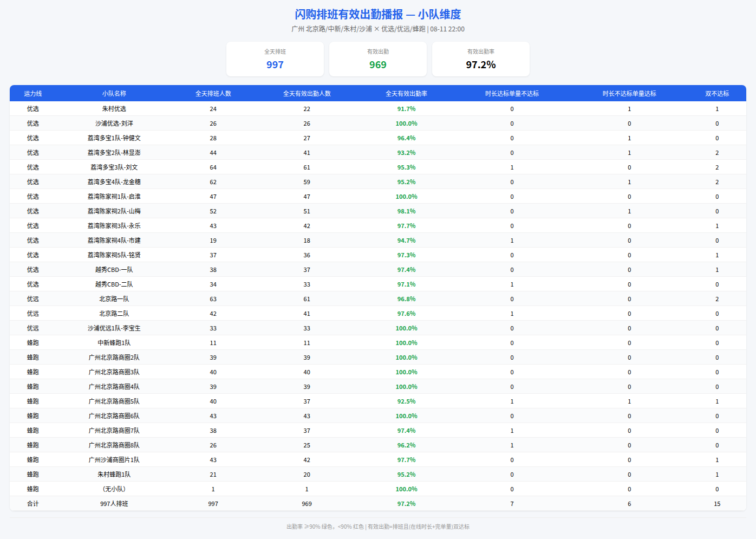The image size is (756, 539).
Task: Click the 时长达标单量不达标 column header
Action: [512, 94]
